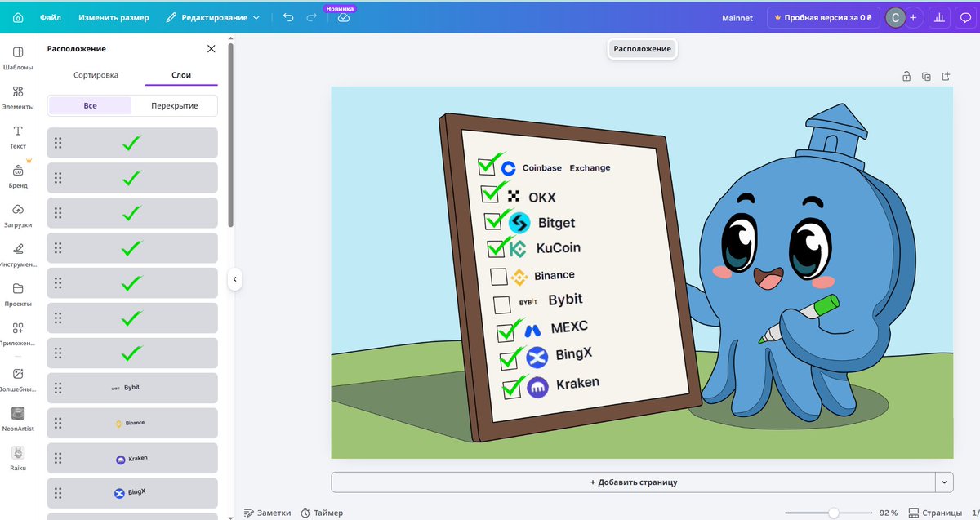Click the OKX checkbox on the canvas
This screenshot has width=980, height=520.
pyautogui.click(x=490, y=193)
